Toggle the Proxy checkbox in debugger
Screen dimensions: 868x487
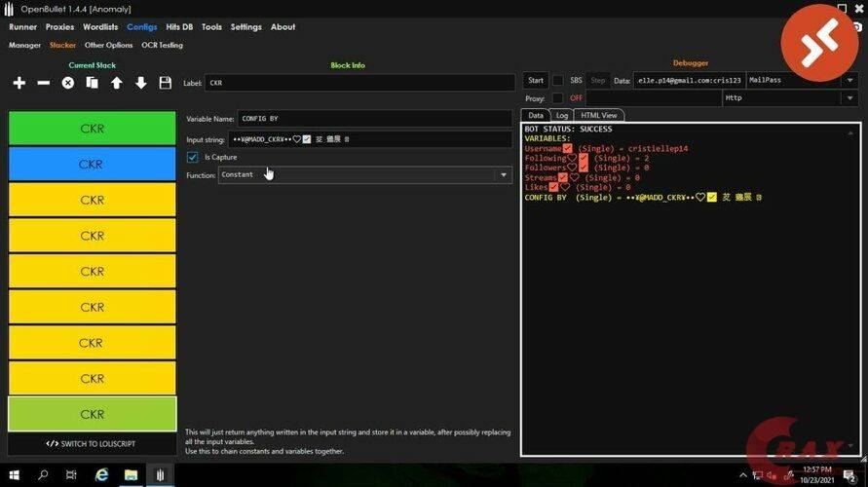(558, 98)
